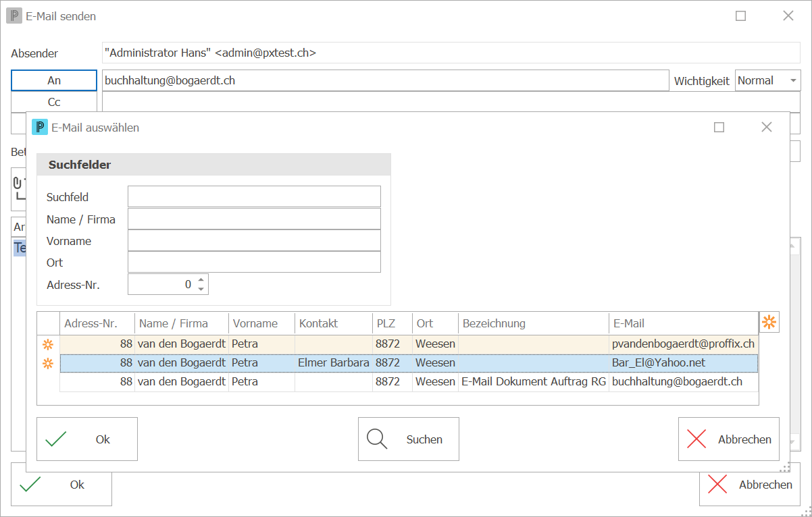
Task: Maximize the E-Mail senden window
Action: [741, 16]
